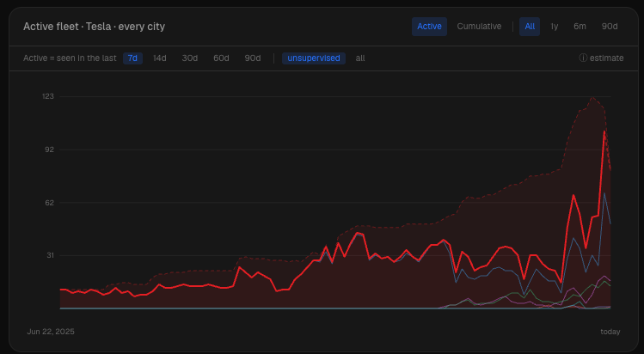Click the 92 y-axis label
Viewport: 644px width, 354px height.
point(49,150)
